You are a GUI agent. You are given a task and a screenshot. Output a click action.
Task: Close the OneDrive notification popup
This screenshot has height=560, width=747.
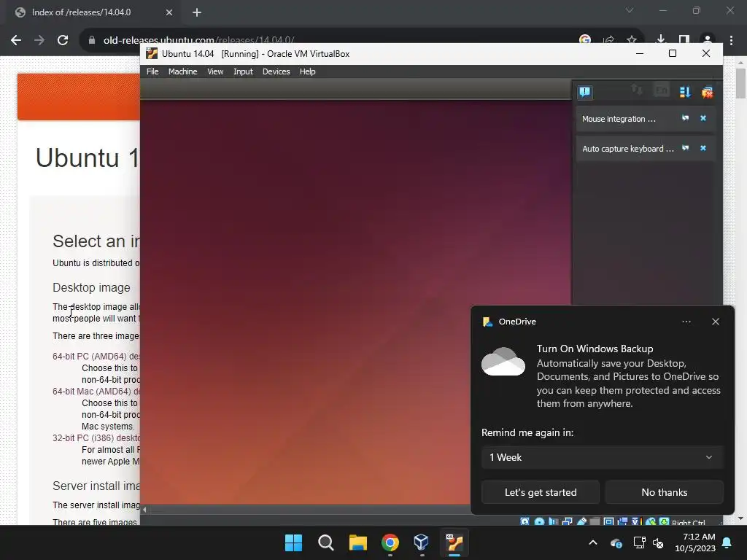(x=715, y=322)
